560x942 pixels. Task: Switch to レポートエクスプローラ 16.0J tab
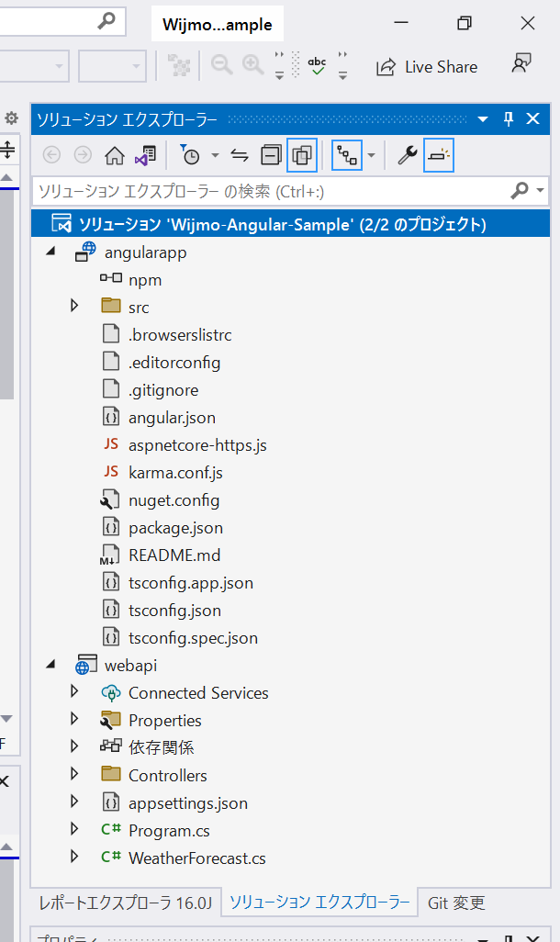click(126, 903)
